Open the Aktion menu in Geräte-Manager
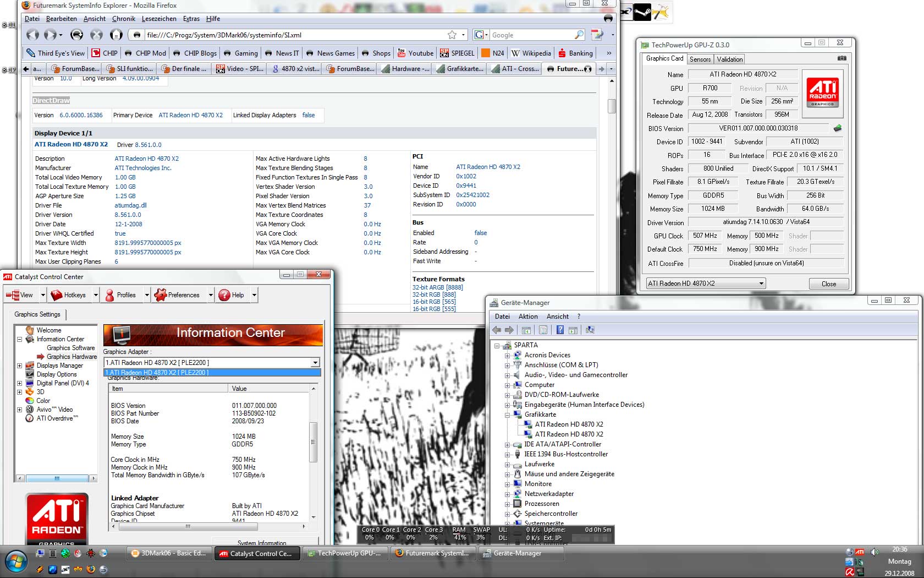The image size is (924, 578). tap(528, 317)
